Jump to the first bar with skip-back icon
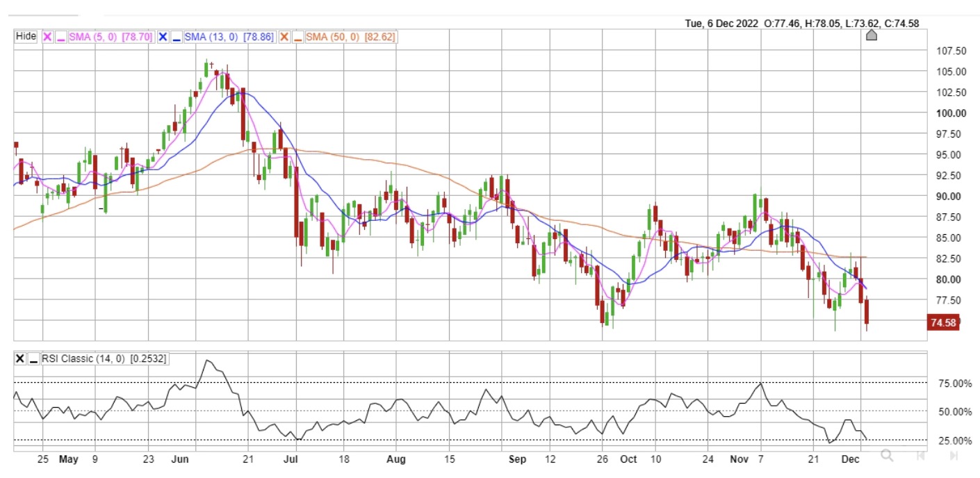Viewport: 980px width, 478px height. pos(920,456)
